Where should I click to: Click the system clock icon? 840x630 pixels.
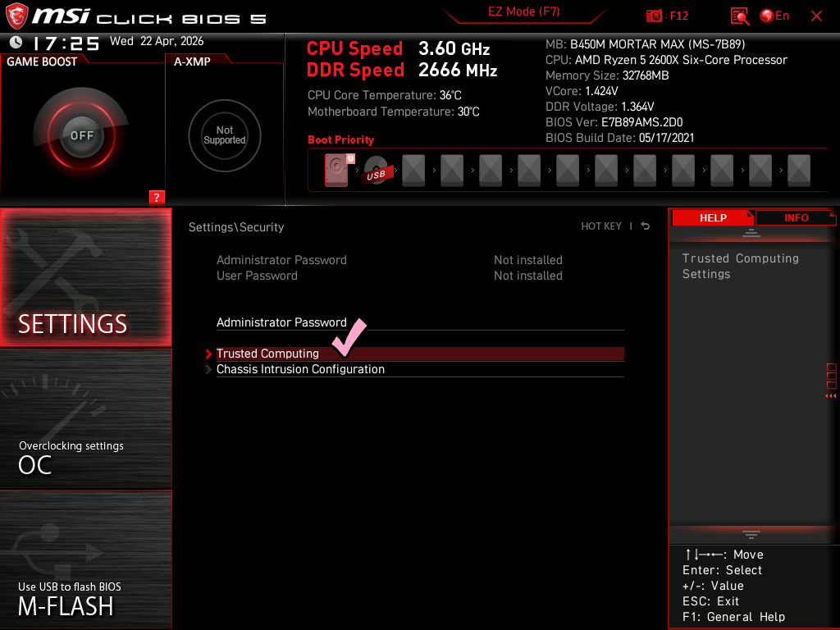click(x=16, y=42)
